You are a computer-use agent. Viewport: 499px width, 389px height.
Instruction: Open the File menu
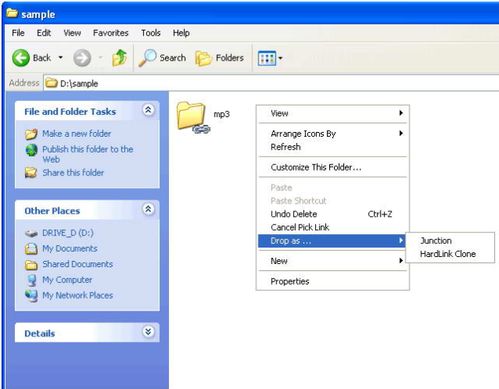click(18, 33)
